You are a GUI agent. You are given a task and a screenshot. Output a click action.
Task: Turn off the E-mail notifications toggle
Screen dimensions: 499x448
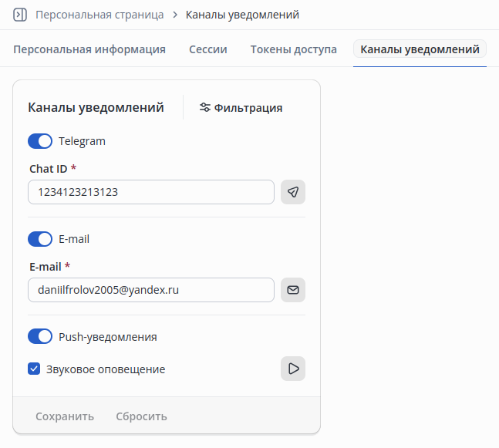pos(40,239)
